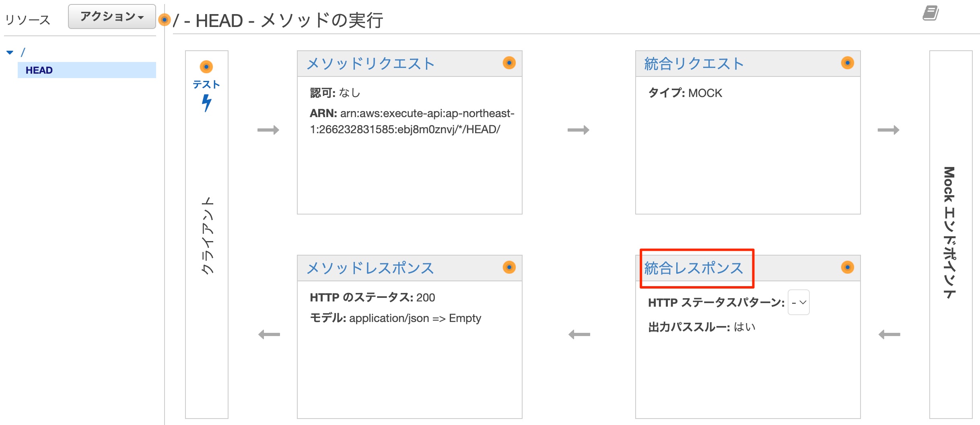Run a test using the lightning bolt icon

coord(207,105)
